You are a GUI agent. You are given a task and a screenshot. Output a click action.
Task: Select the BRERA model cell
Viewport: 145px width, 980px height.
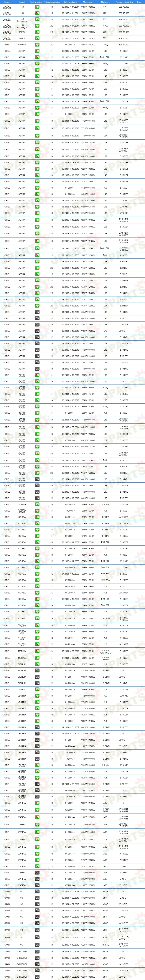[22, 32]
